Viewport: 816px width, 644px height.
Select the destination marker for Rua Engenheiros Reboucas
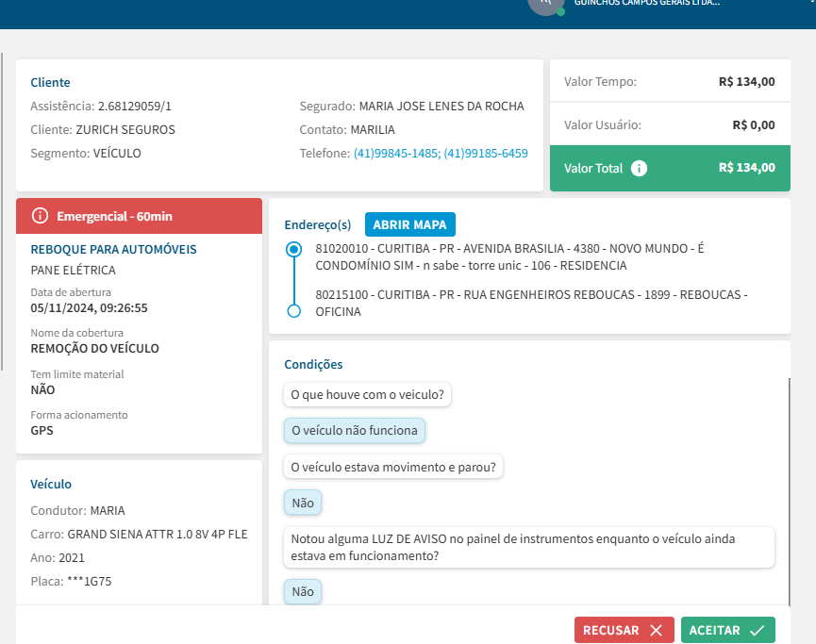tap(293, 310)
